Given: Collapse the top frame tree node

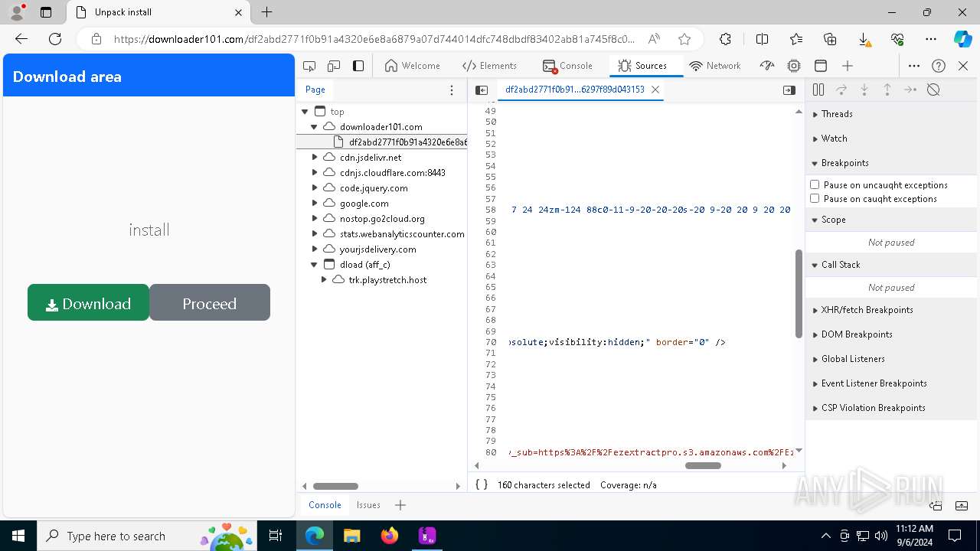Looking at the screenshot, I should pyautogui.click(x=305, y=111).
